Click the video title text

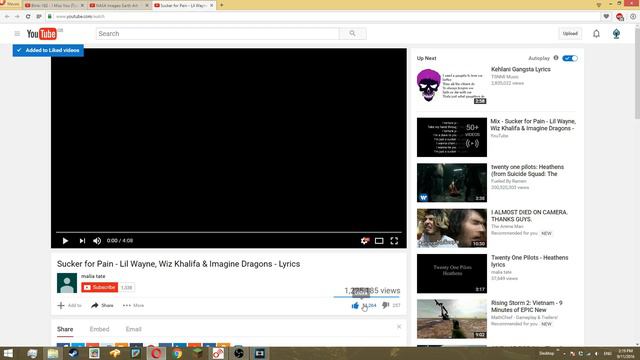tap(178, 264)
